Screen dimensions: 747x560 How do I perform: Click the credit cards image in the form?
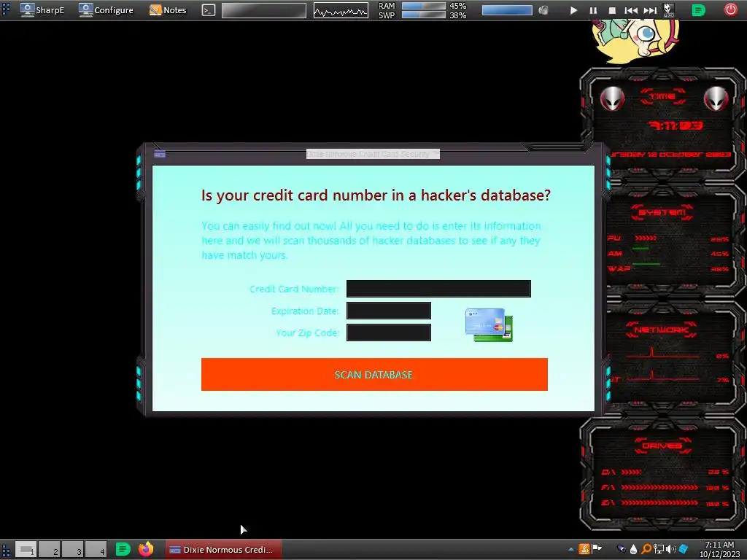[x=489, y=324]
